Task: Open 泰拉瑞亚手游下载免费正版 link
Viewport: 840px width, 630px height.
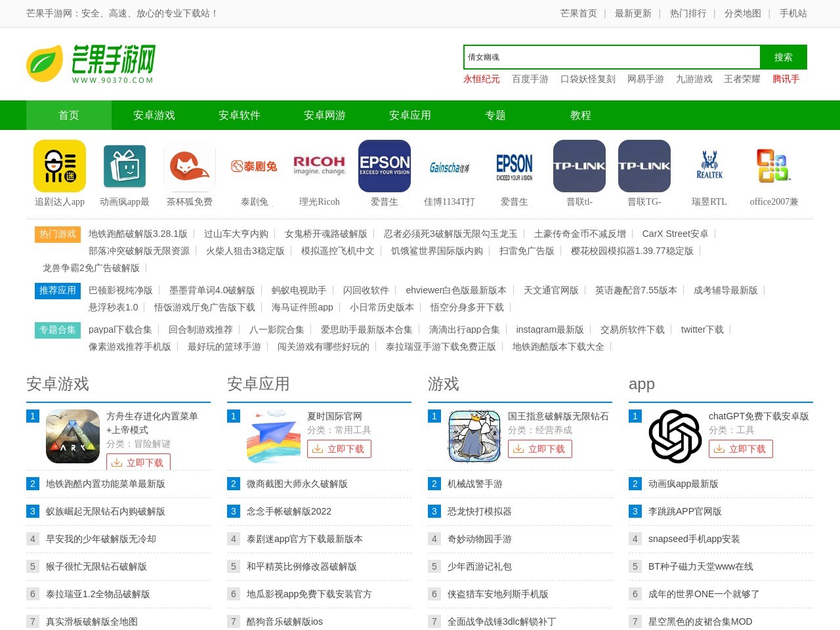Action: click(x=441, y=346)
